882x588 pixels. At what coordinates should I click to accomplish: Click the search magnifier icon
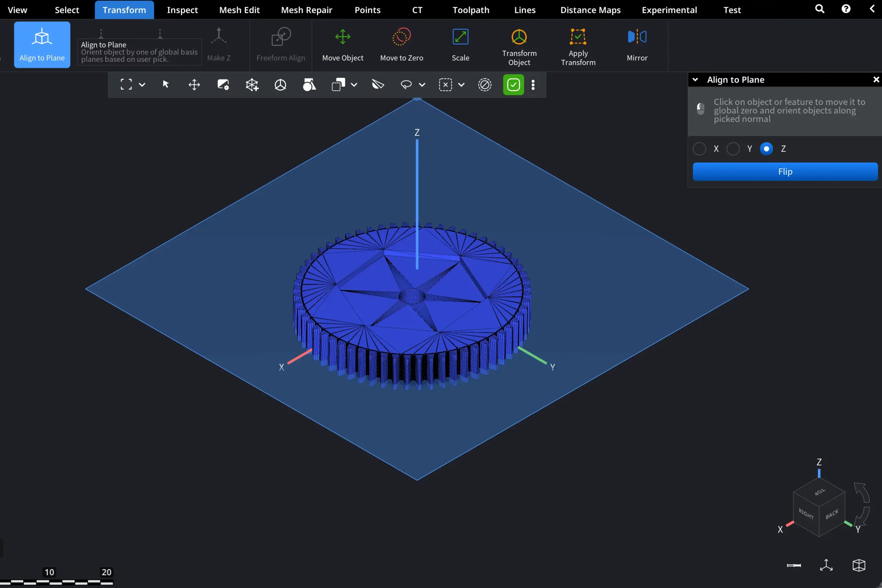819,9
